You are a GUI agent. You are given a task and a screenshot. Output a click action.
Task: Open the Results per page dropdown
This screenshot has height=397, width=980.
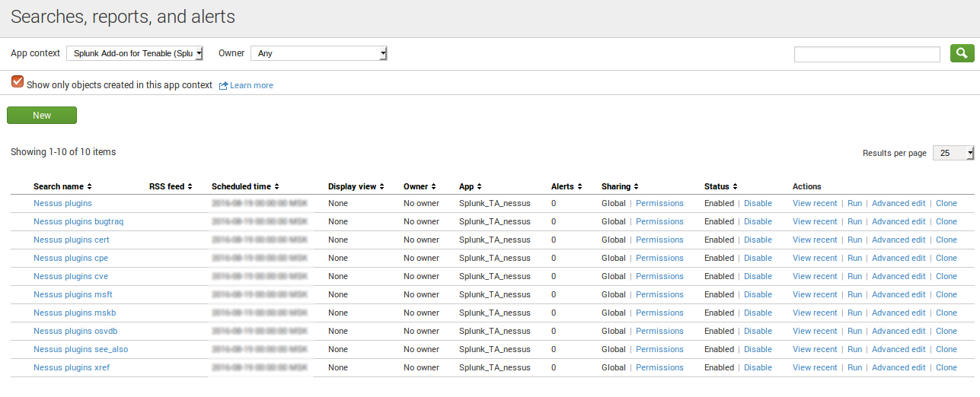(x=953, y=153)
